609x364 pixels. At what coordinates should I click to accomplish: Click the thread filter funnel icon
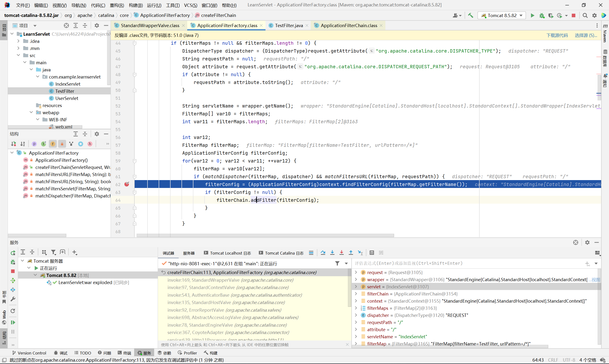337,263
